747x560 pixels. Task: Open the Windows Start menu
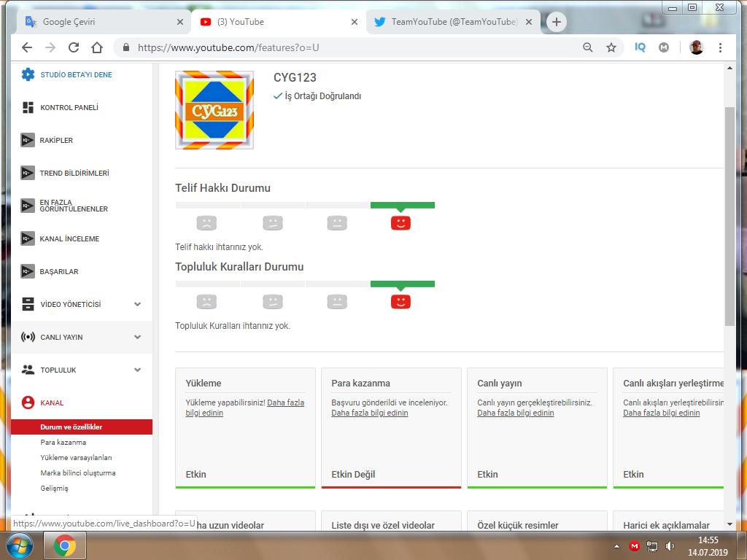pos(19,545)
